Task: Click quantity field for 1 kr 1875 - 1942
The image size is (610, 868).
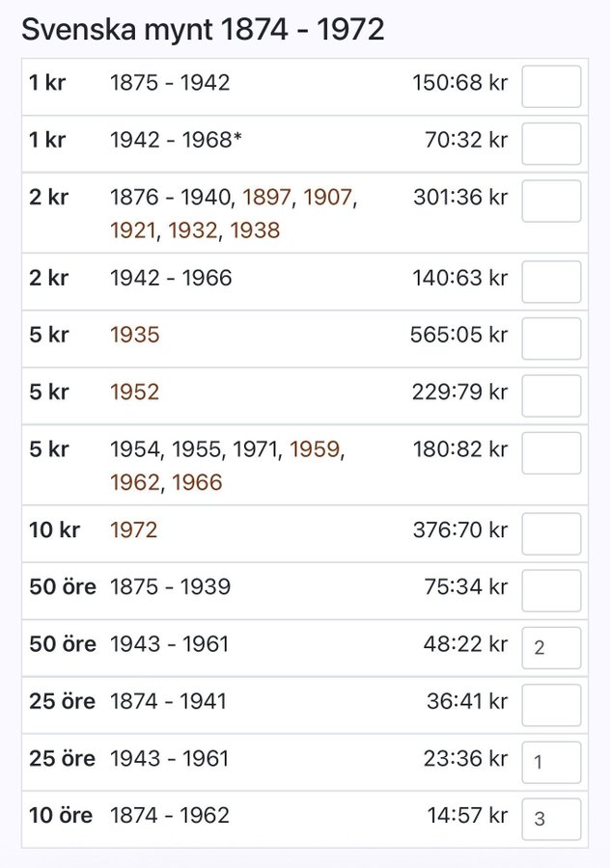Action: point(551,87)
